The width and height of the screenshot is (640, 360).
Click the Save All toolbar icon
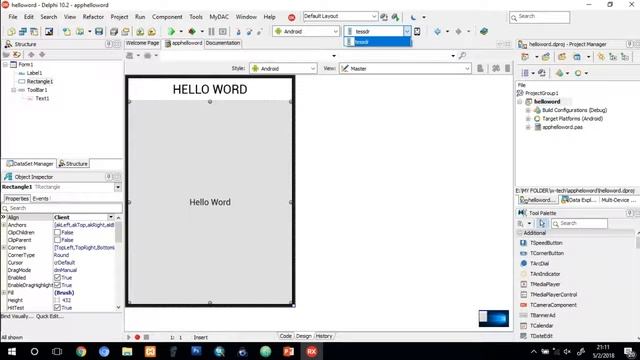coord(114,31)
